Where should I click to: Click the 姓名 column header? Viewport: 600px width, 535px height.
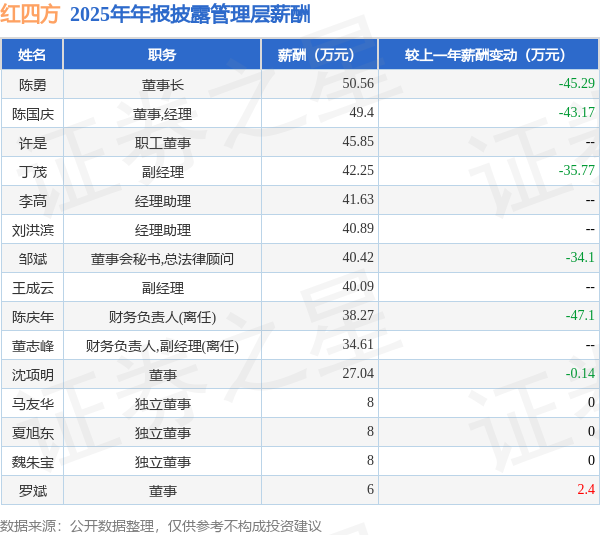(32, 54)
